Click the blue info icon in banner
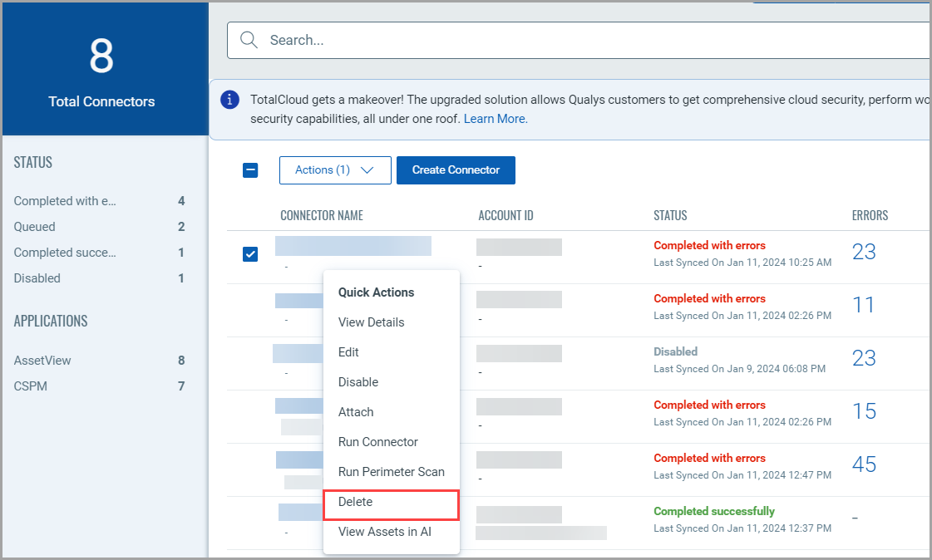The width and height of the screenshot is (932, 560). pos(229,101)
